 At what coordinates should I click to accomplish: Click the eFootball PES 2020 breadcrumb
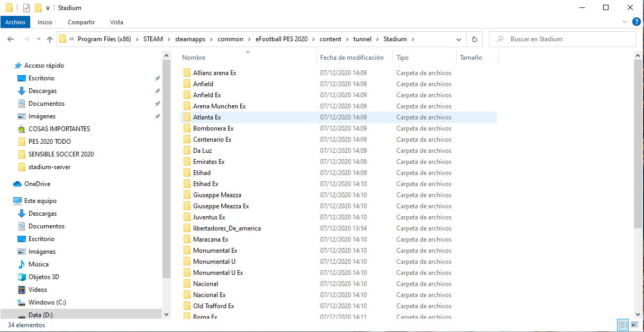pos(281,39)
